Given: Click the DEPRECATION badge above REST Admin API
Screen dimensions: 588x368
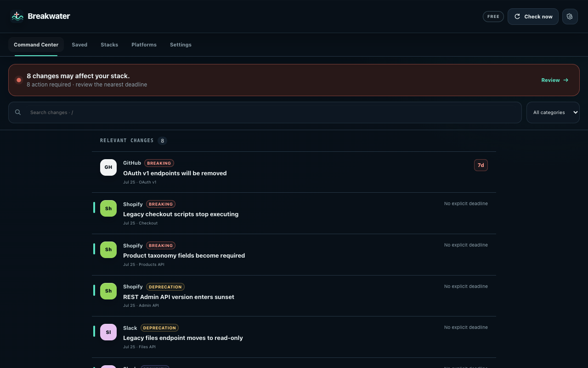Looking at the screenshot, I should coord(165,287).
